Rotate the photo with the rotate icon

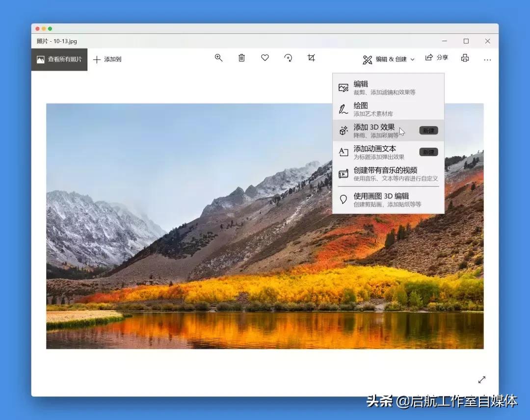point(288,57)
